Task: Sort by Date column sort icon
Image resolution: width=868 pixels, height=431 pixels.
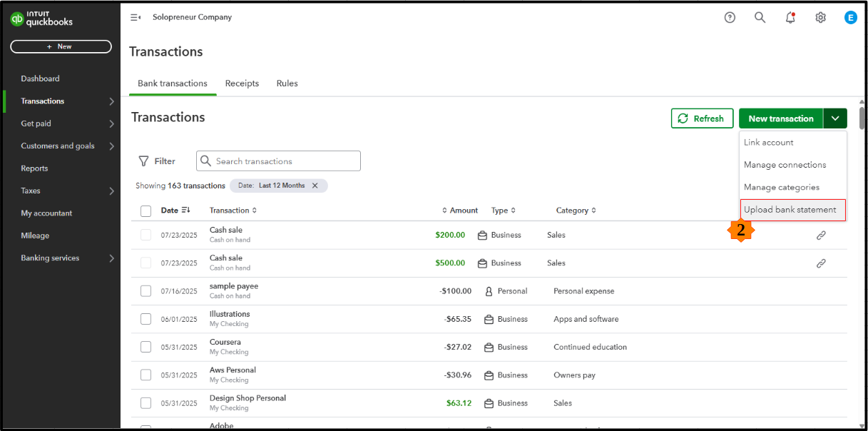Action: 186,210
